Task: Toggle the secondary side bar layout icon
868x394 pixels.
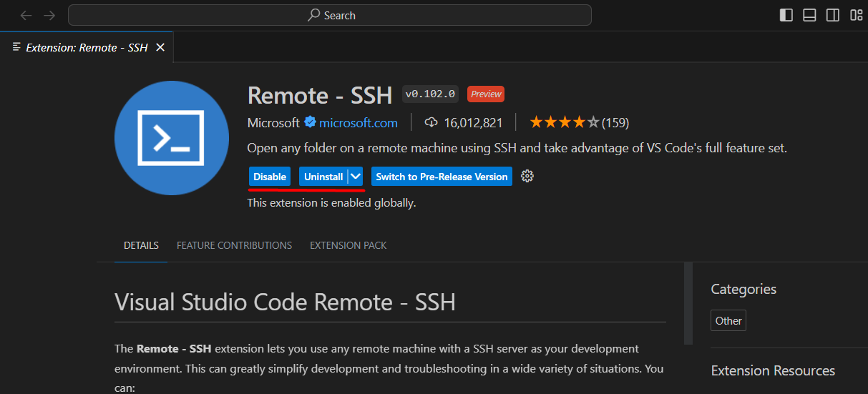Action: (x=832, y=15)
